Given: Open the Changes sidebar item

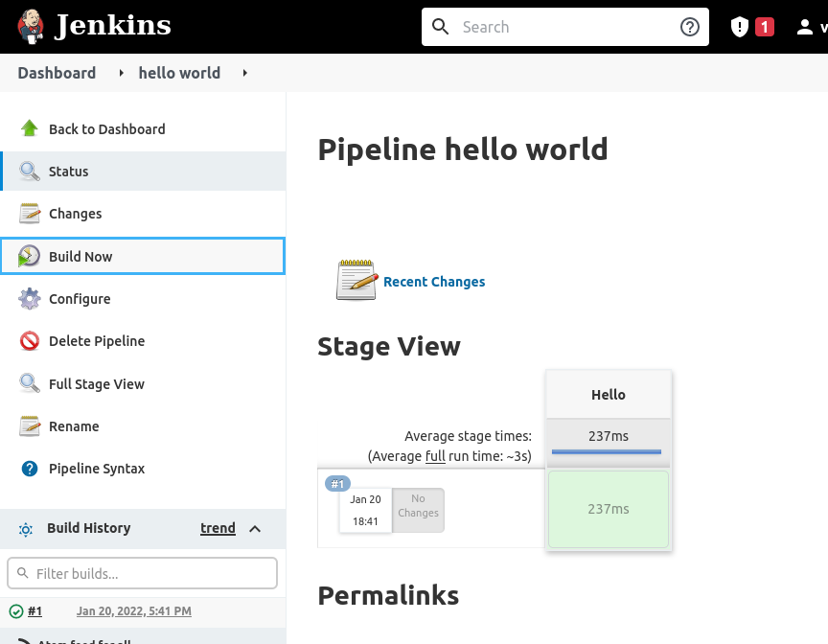Looking at the screenshot, I should click(x=75, y=214).
